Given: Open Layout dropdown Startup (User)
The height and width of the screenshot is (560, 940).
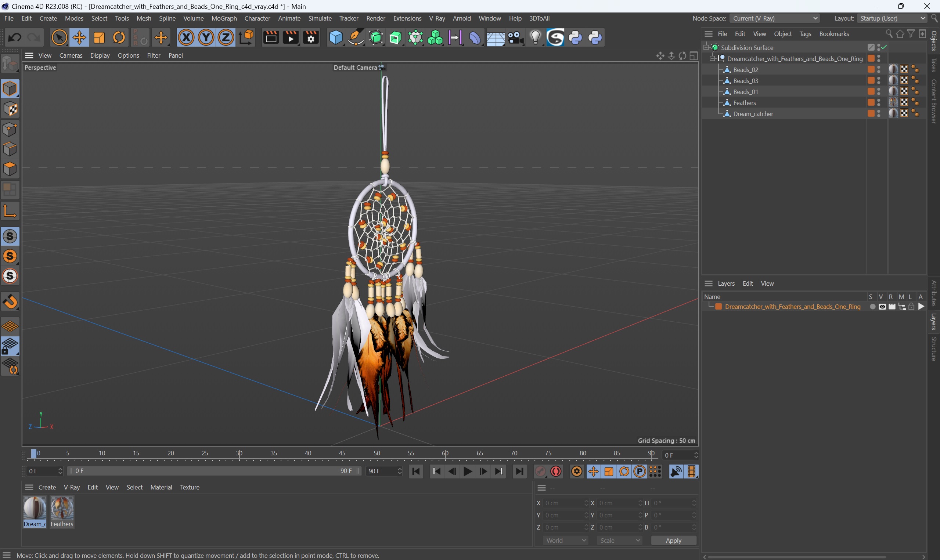Looking at the screenshot, I should point(892,18).
